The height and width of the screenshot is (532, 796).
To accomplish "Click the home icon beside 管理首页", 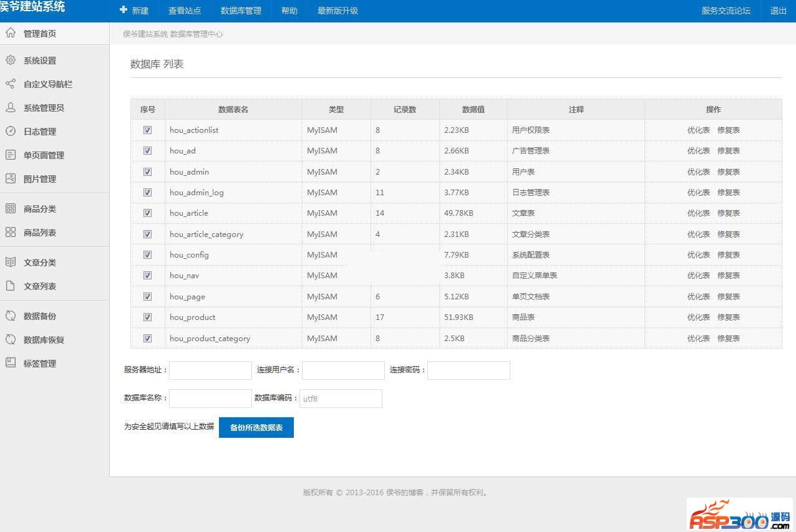I will 11,33.
